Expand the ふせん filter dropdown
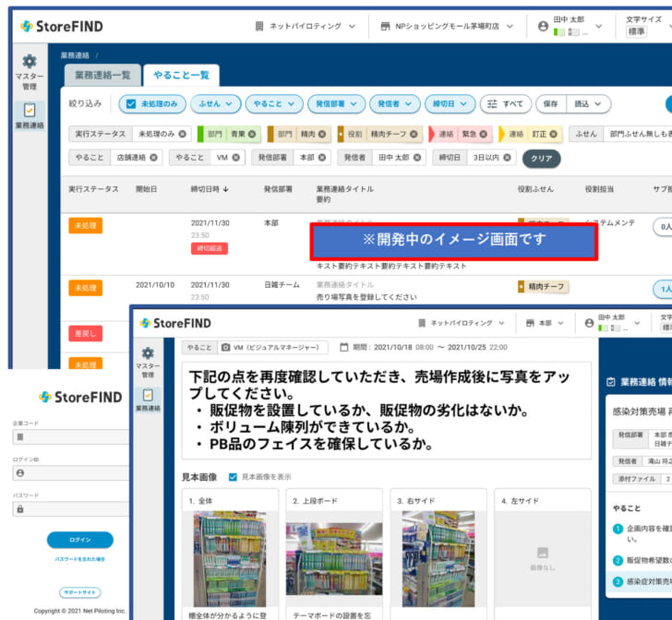 tap(216, 104)
